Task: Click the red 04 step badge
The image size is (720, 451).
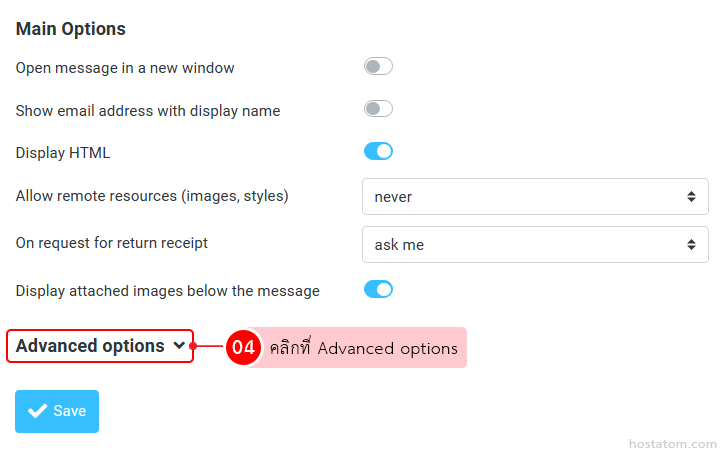Action: point(243,348)
